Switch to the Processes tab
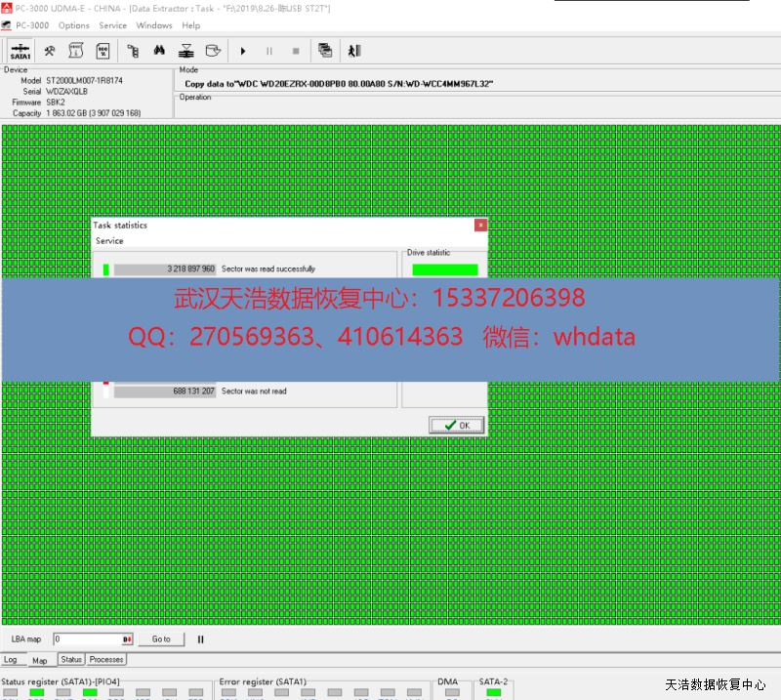781x700 pixels. (106, 659)
